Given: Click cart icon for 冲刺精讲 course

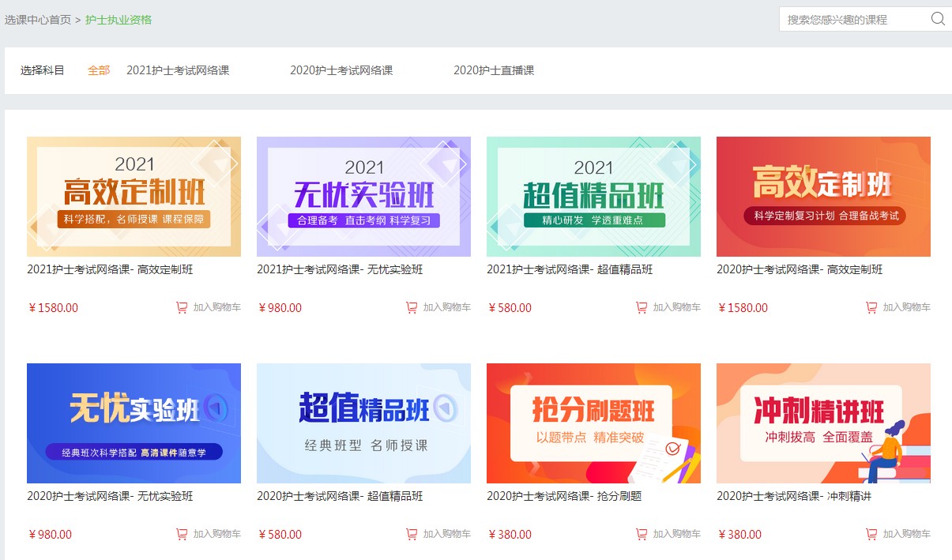Looking at the screenshot, I should point(871,534).
